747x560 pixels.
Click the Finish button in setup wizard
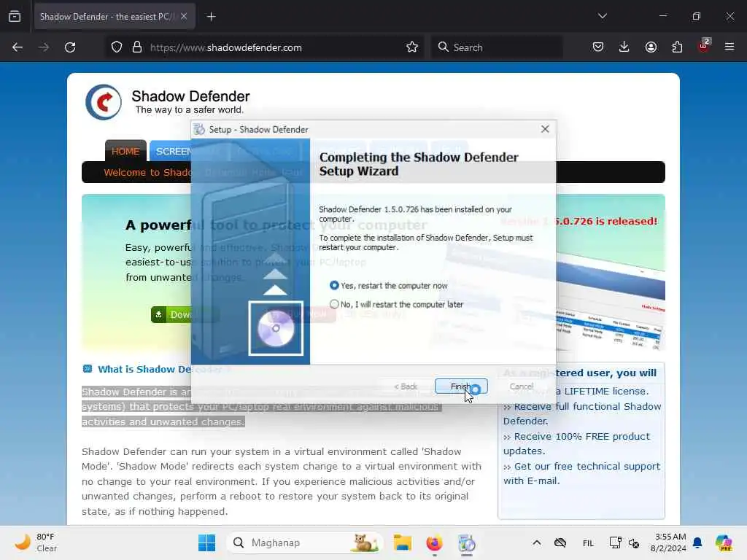coord(461,386)
